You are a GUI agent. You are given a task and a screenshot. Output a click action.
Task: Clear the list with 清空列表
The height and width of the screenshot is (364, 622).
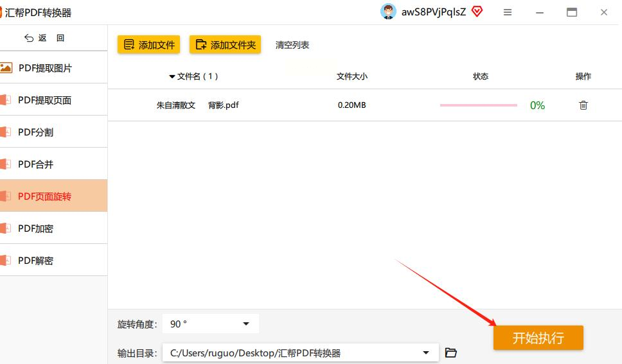click(292, 45)
